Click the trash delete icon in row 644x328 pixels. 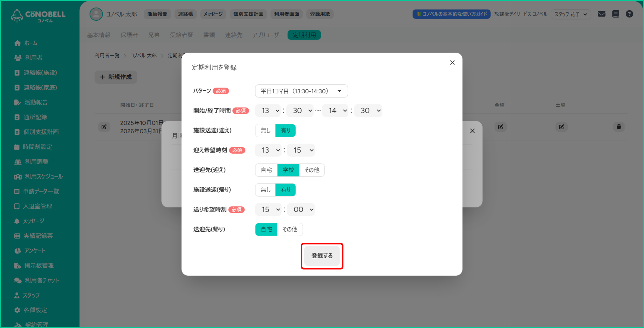[619, 127]
